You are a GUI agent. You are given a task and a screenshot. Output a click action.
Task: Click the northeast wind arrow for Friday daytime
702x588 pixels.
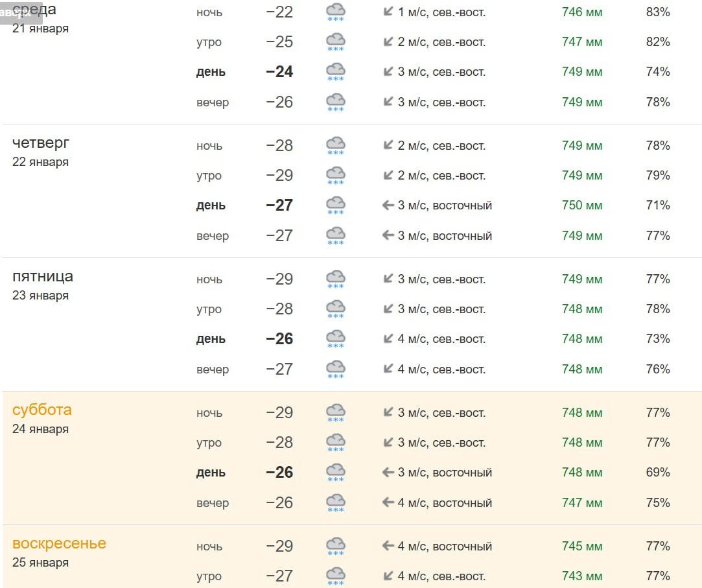click(388, 338)
